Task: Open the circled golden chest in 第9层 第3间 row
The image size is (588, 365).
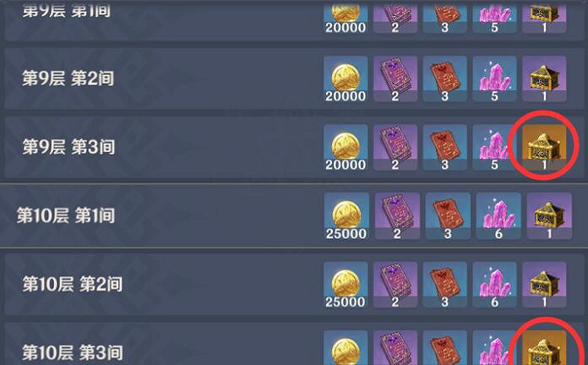Action: click(544, 147)
